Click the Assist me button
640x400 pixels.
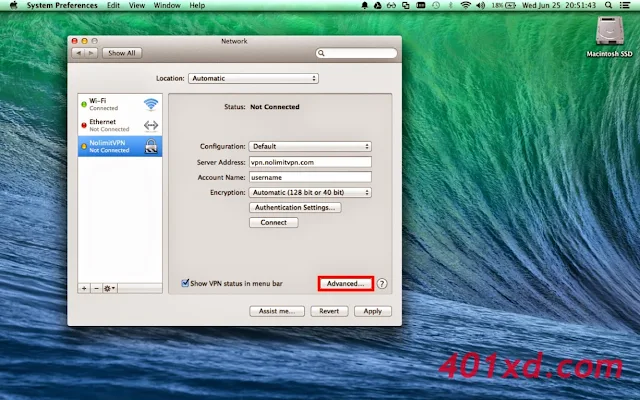[x=277, y=311]
